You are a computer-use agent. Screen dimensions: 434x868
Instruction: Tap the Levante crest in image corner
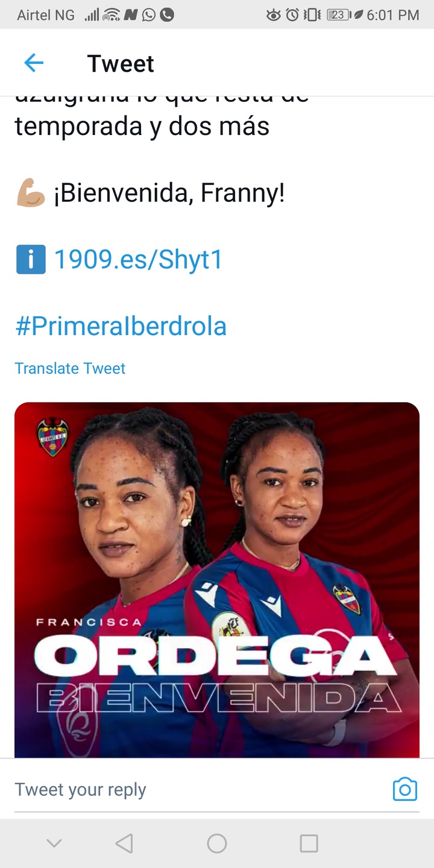[x=52, y=437]
